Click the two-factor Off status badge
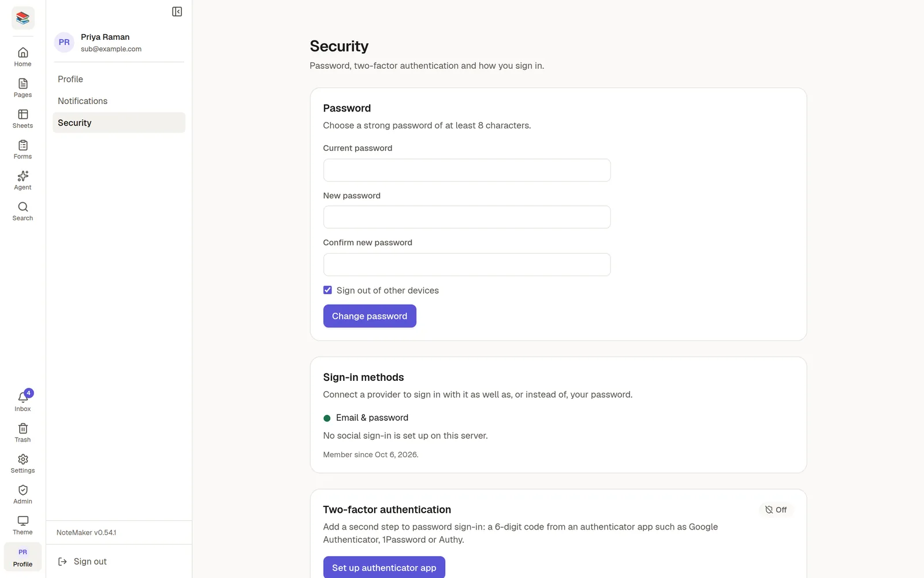 pos(776,510)
